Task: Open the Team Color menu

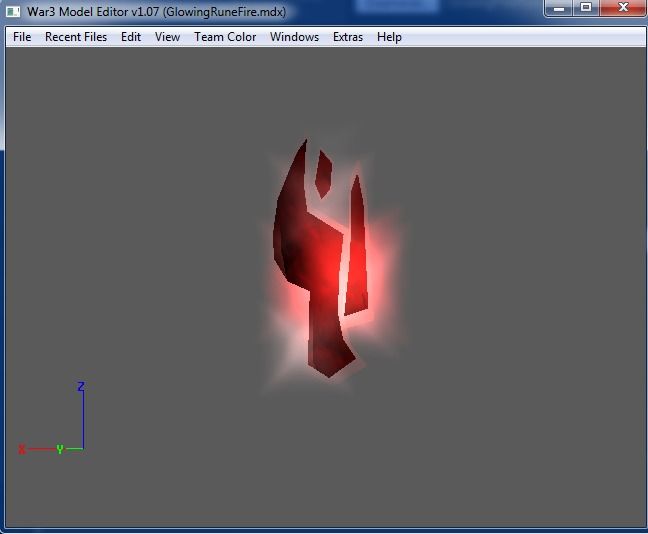Action: 225,37
